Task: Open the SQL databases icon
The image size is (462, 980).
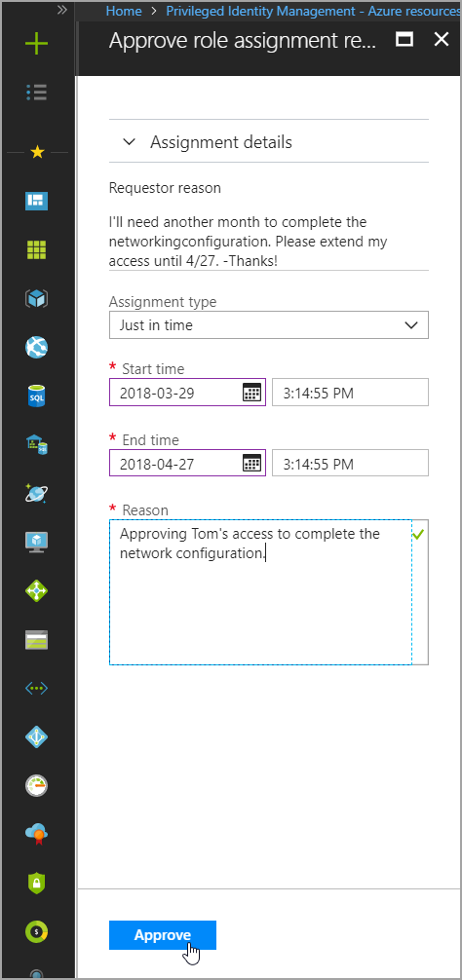Action: 36,396
